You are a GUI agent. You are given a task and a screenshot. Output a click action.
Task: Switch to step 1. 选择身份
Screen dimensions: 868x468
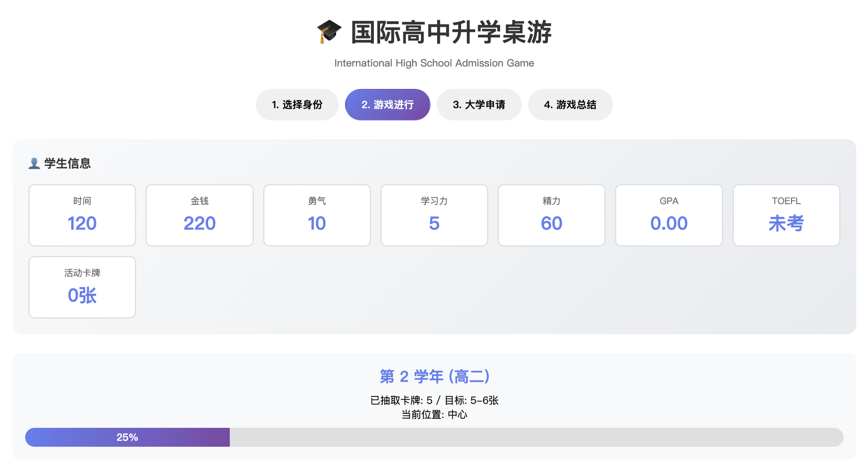(297, 104)
